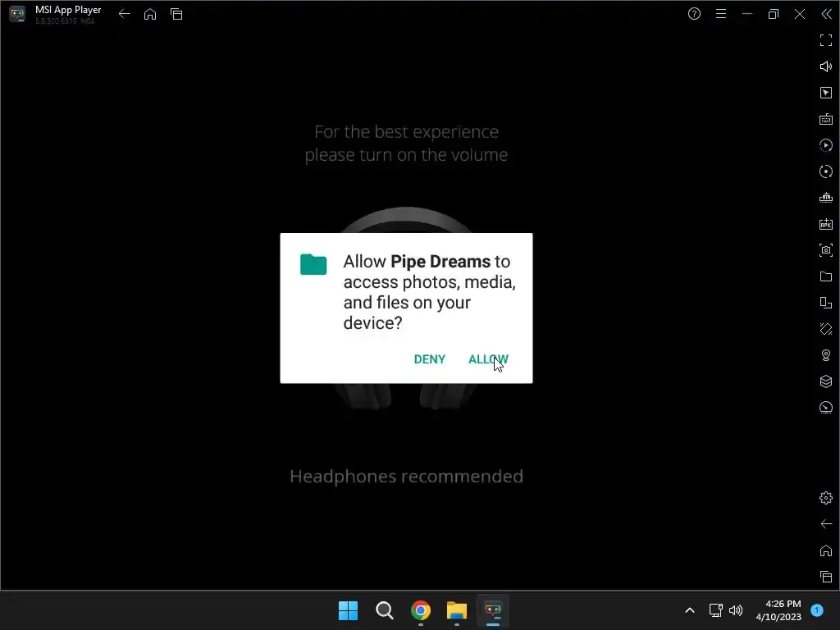
Task: Click the sidebar back arrow
Action: point(826,524)
